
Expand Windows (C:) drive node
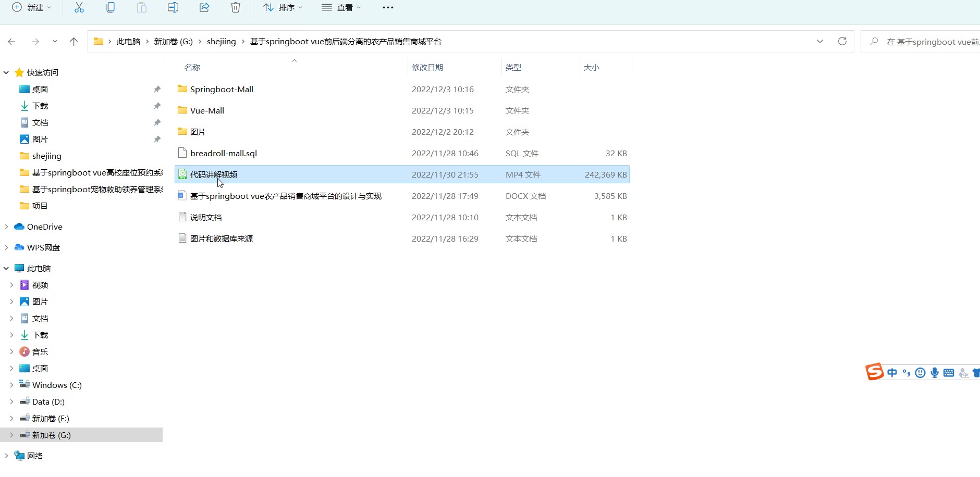coord(11,385)
